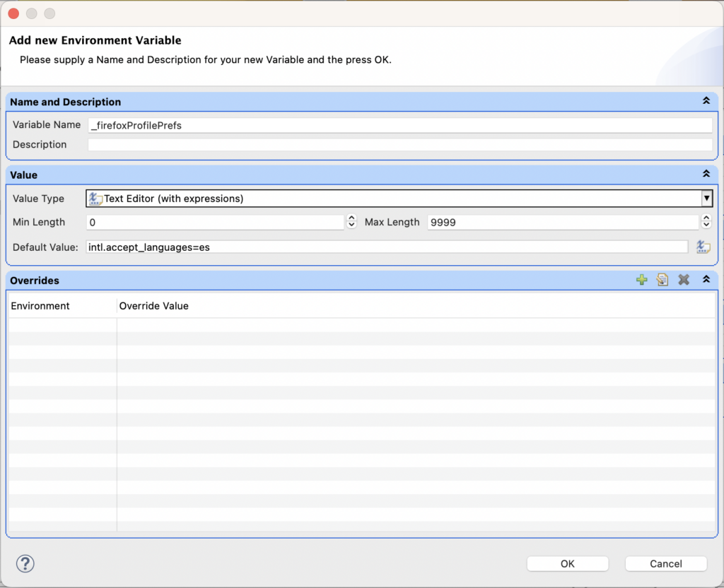Screen dimensions: 724x588
Task: Click into the Min Length field
Action: click(215, 223)
